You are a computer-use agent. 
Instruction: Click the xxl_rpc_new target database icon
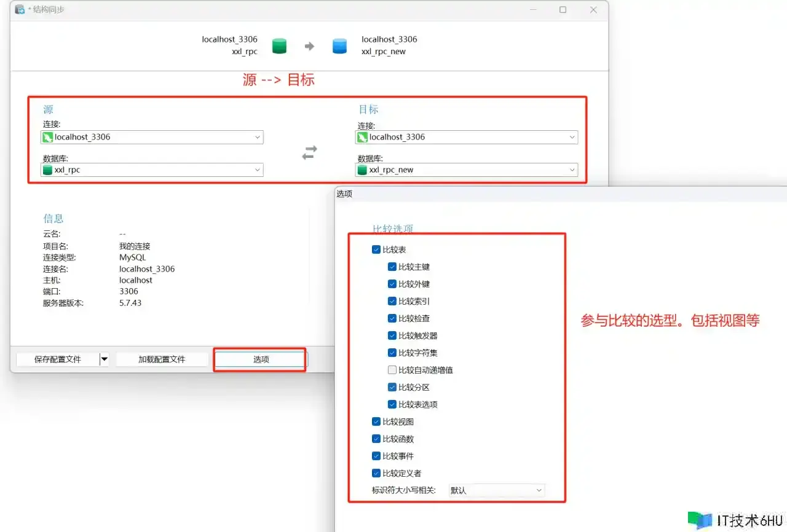coord(362,170)
